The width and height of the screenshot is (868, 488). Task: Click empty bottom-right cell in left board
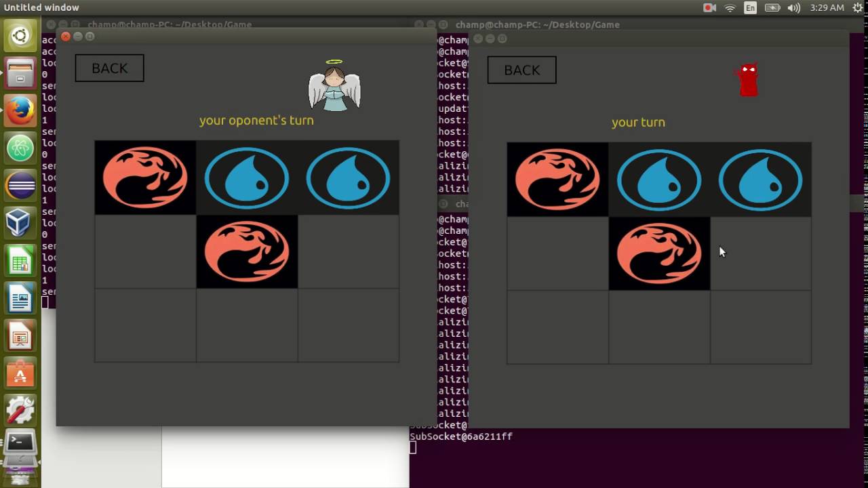click(349, 326)
